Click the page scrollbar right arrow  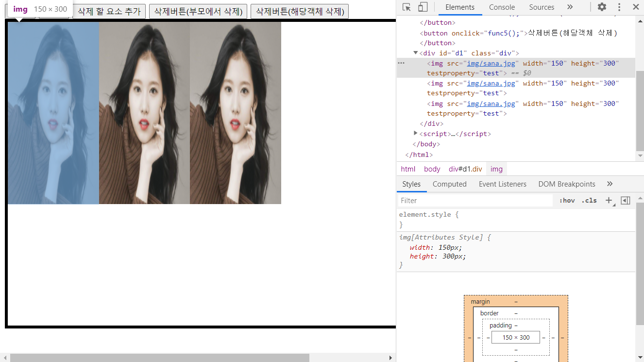click(x=391, y=358)
